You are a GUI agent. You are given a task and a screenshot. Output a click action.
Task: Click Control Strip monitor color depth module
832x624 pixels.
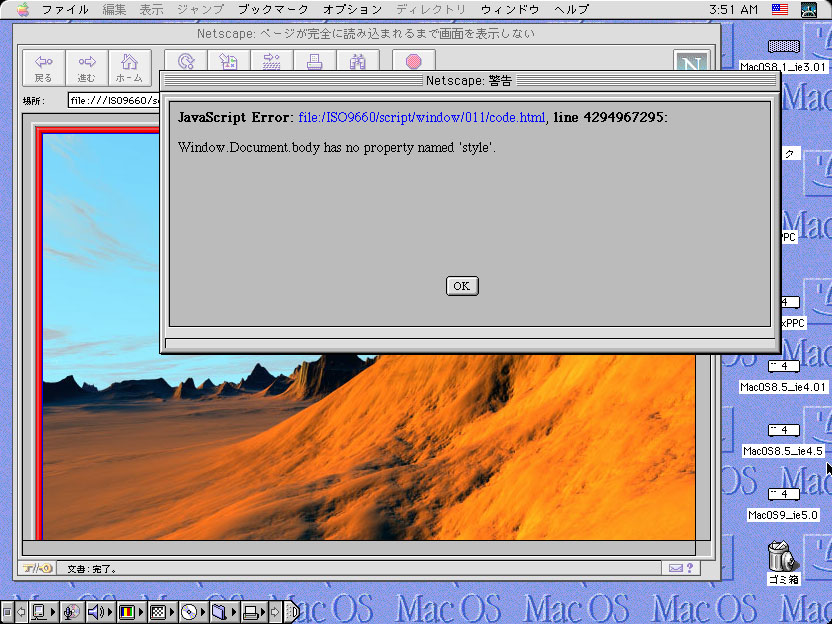(131, 612)
